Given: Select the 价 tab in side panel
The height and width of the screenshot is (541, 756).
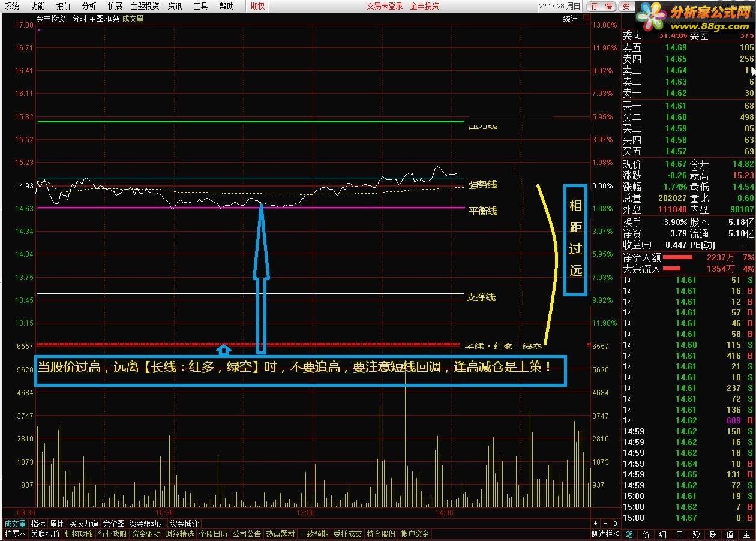Looking at the screenshot, I should tap(646, 534).
